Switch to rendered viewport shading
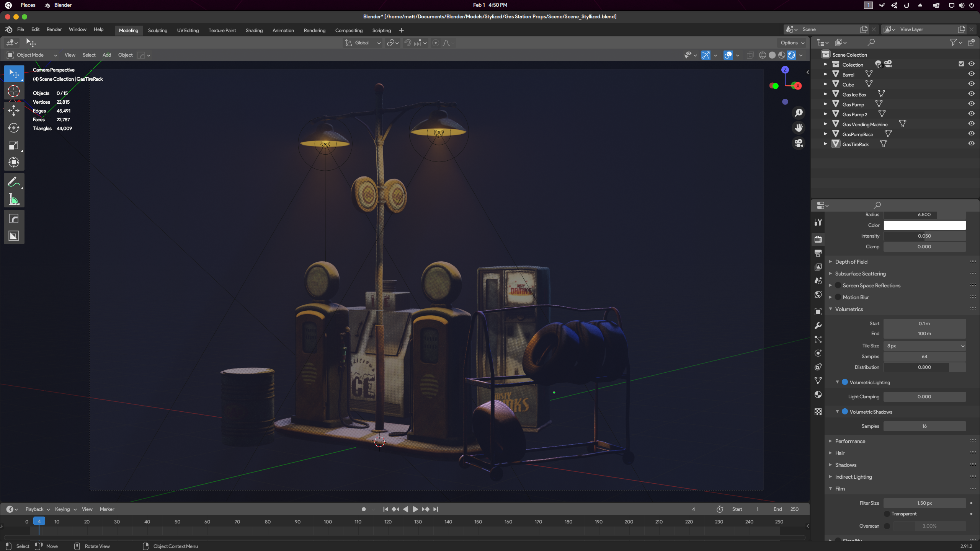The height and width of the screenshot is (551, 980). click(x=791, y=55)
